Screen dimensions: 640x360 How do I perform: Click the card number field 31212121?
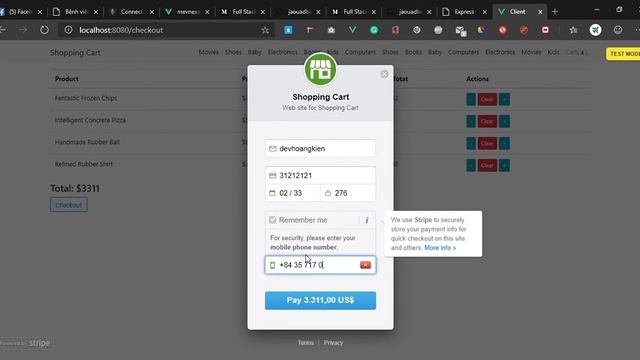click(320, 176)
